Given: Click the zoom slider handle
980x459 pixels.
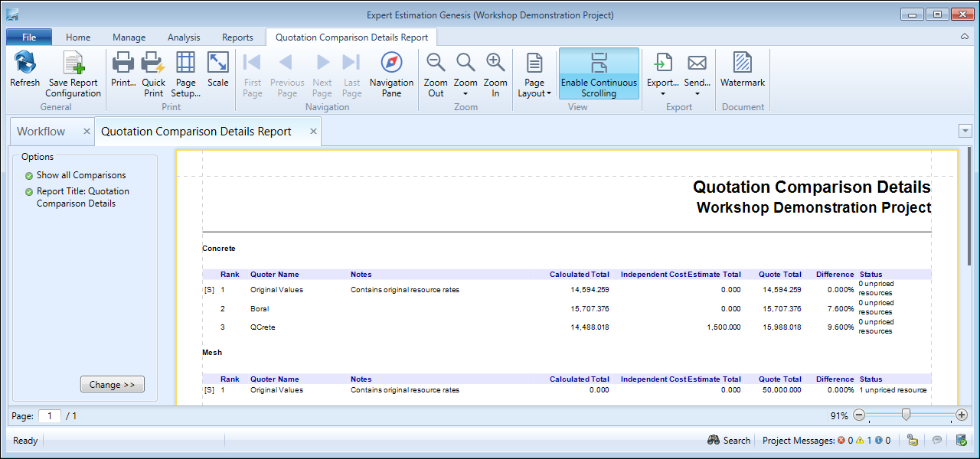Looking at the screenshot, I should click(906, 415).
